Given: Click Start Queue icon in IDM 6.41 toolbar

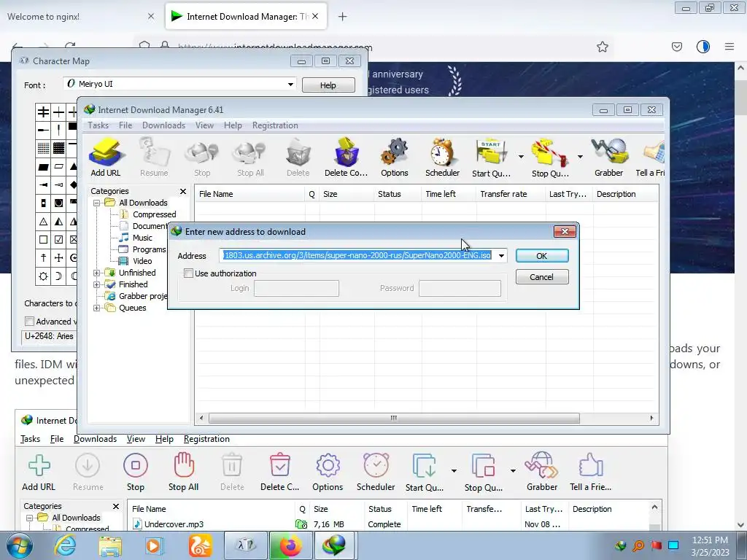Looking at the screenshot, I should (491, 157).
